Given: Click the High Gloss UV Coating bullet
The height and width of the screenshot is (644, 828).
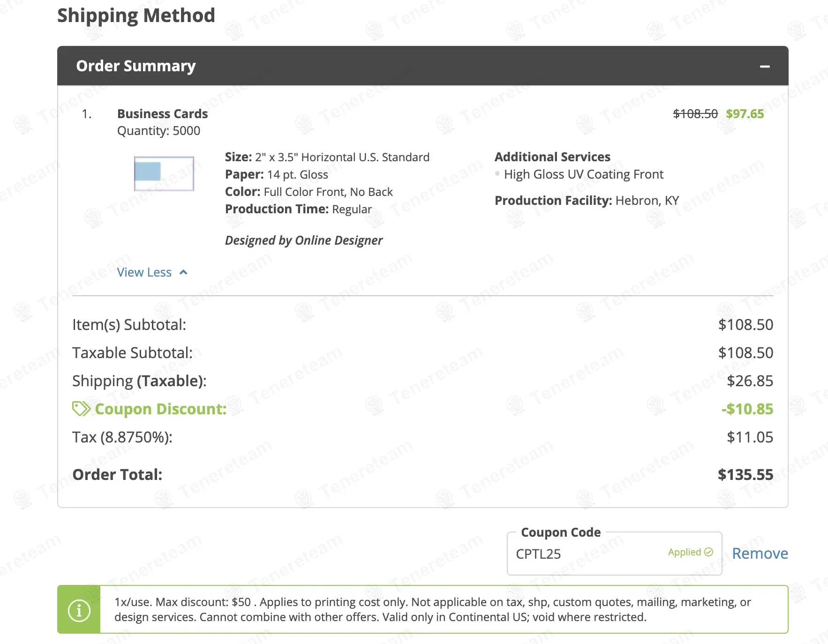Looking at the screenshot, I should tap(497, 173).
